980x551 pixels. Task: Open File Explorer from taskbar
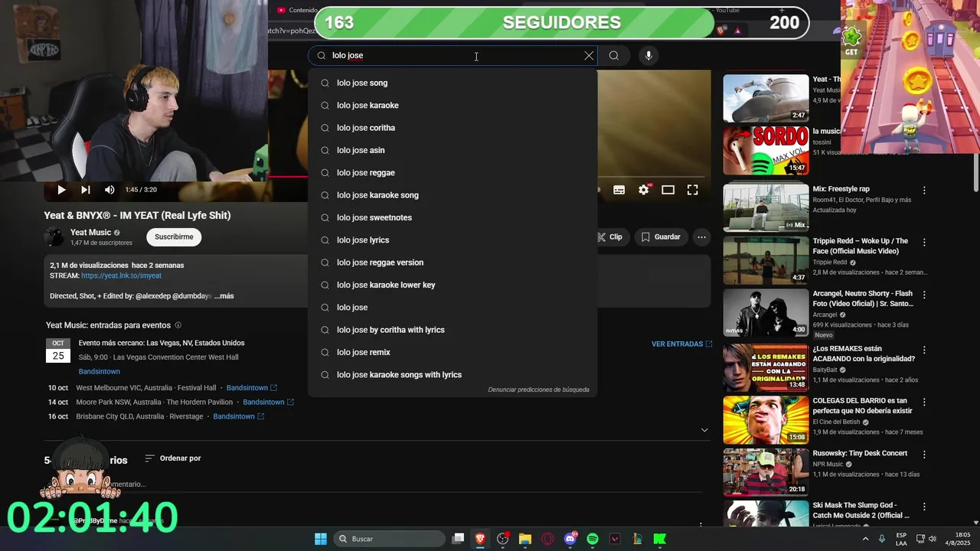pos(525,539)
